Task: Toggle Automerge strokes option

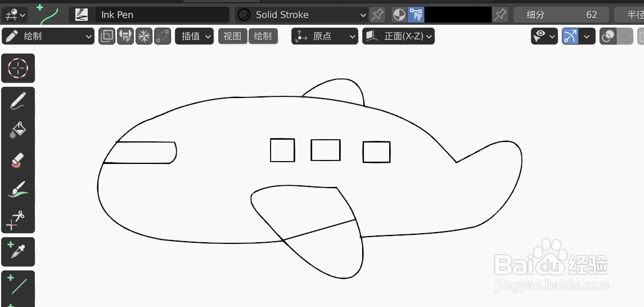Action: 162,36
